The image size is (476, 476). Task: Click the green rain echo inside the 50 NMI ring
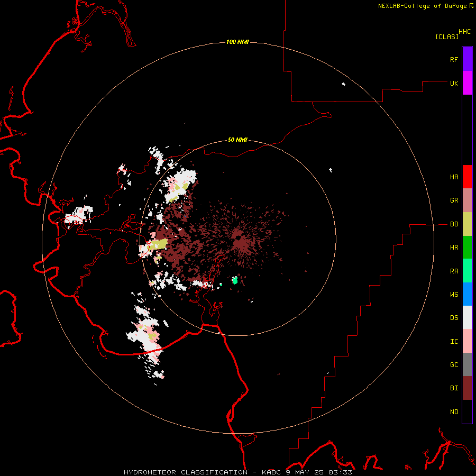[235, 280]
